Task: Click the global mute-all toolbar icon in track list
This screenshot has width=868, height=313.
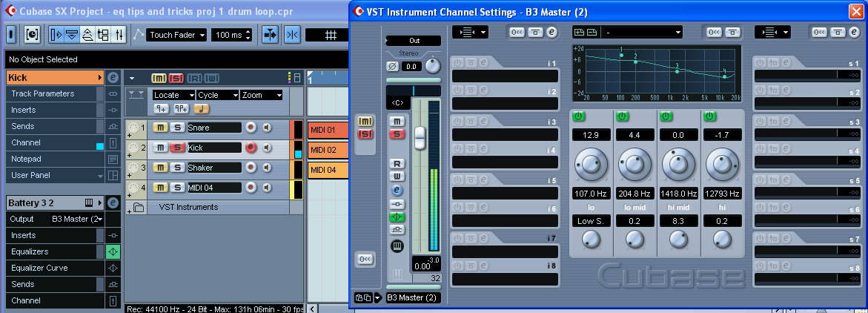Action: [x=159, y=78]
